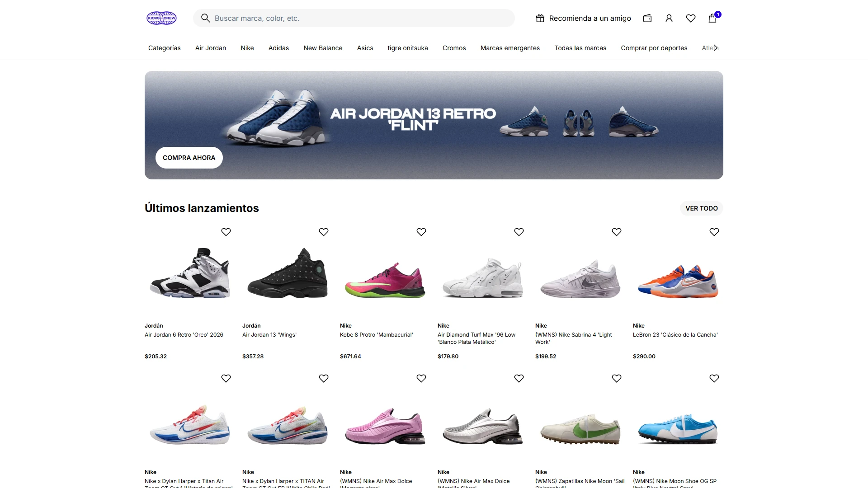
Task: Open the wishlist heart icon in header
Action: point(691,18)
